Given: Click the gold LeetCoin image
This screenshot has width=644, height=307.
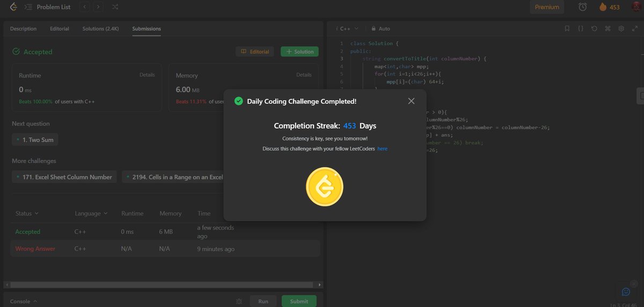Looking at the screenshot, I should pyautogui.click(x=325, y=188).
